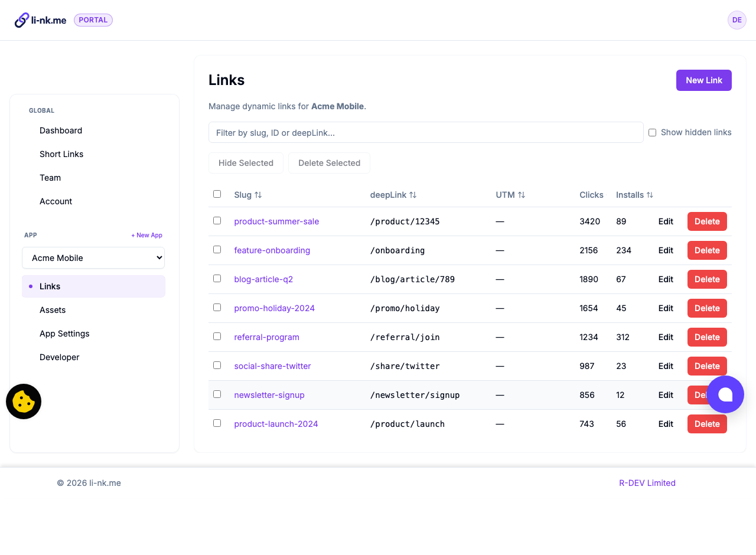Check the product-summer-sale row checkbox

(x=217, y=220)
